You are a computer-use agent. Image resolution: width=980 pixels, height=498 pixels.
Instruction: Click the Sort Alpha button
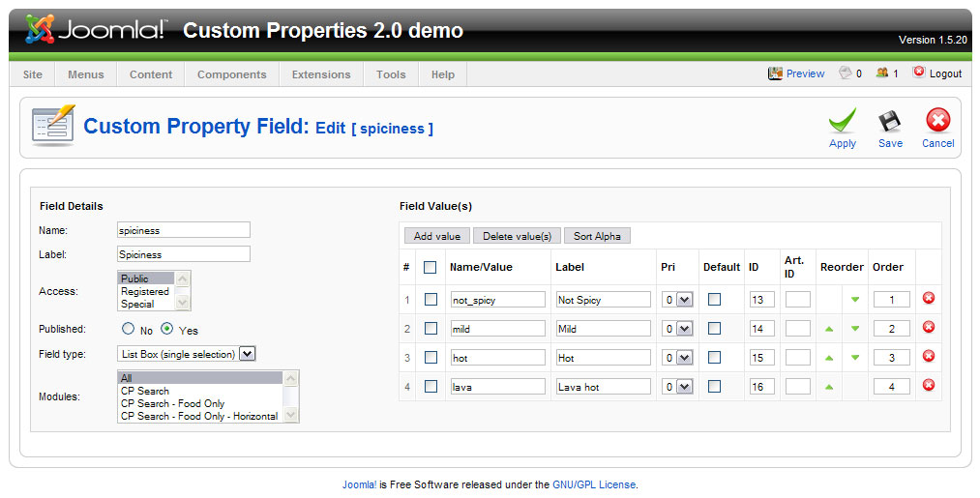[597, 236]
